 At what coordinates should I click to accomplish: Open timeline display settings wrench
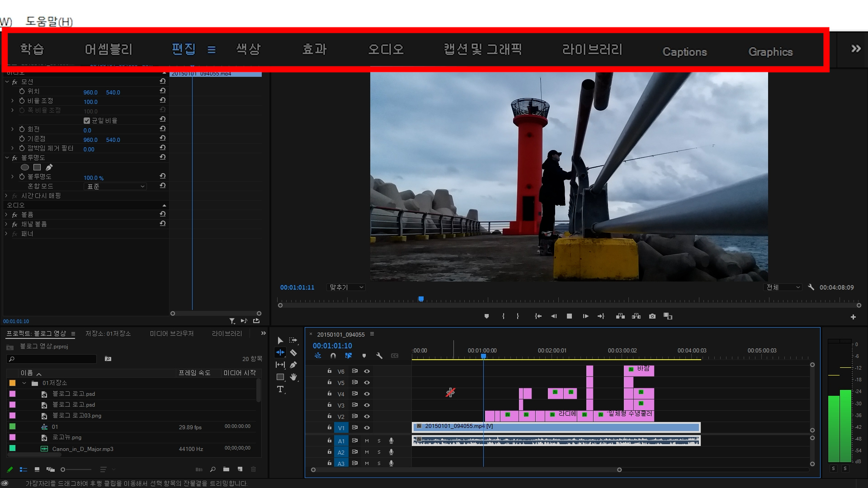(x=379, y=356)
